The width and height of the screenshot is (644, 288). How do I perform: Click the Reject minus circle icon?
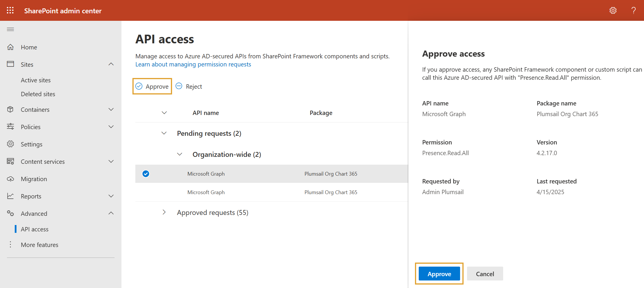(179, 86)
